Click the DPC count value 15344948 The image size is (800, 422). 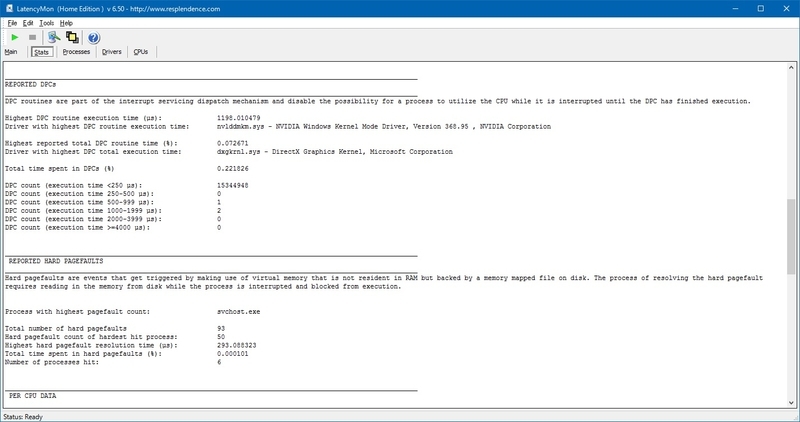pos(233,185)
